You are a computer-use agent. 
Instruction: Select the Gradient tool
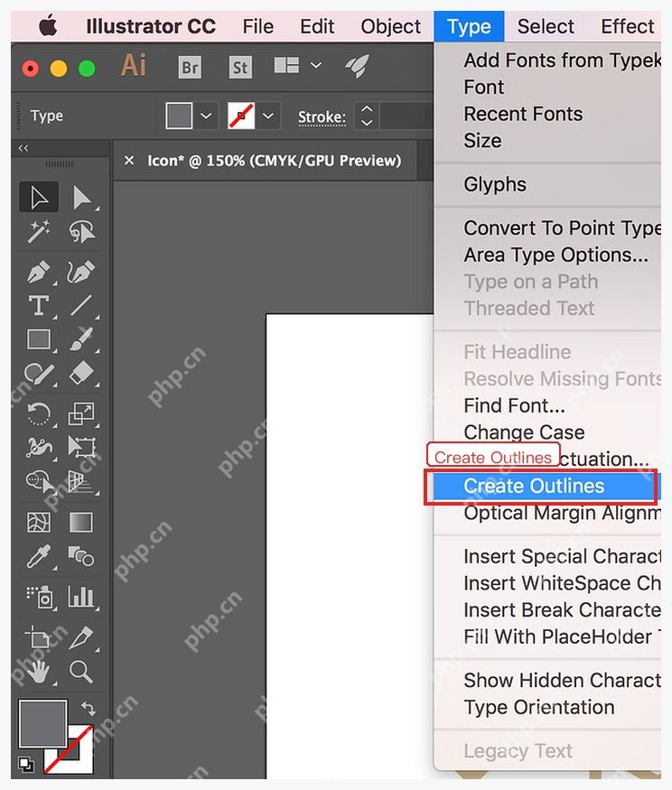pos(81,523)
